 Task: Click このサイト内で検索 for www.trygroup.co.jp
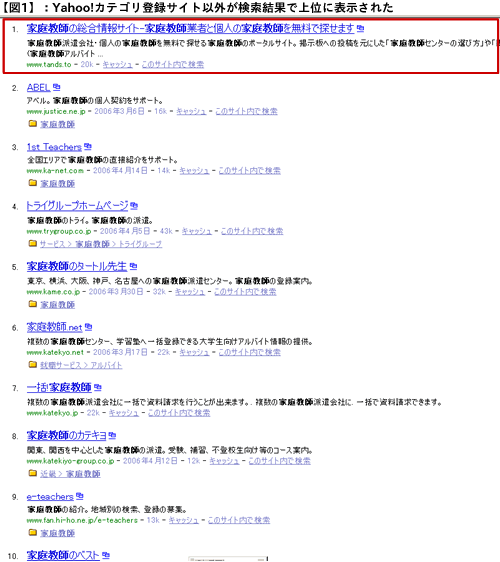(252, 231)
